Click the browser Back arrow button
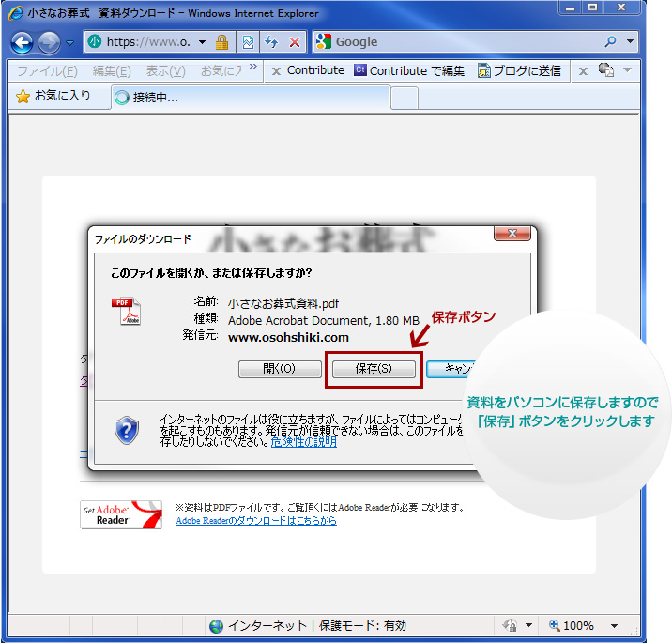The width and height of the screenshot is (672, 643). point(22,42)
